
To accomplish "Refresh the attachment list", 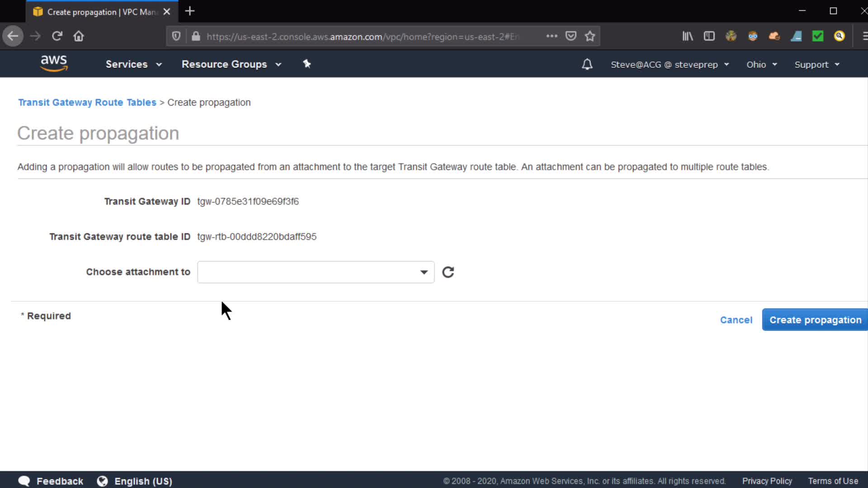I will click(x=448, y=272).
